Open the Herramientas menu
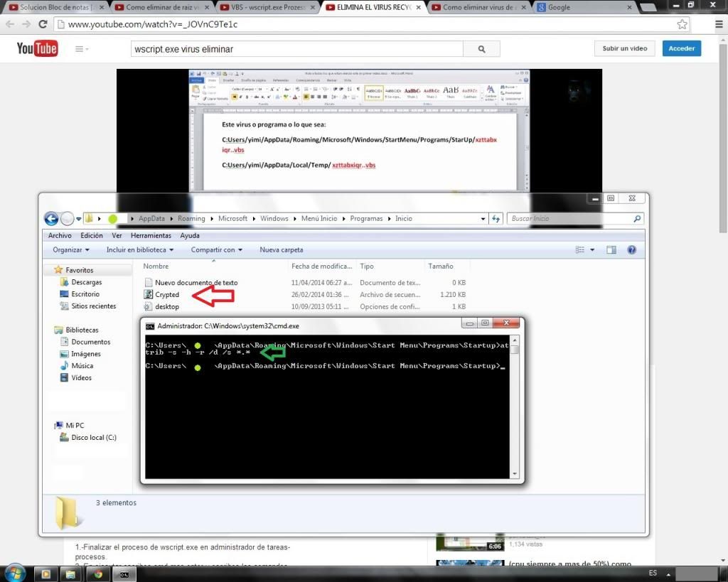Screen dimensions: 728x582 (151, 235)
